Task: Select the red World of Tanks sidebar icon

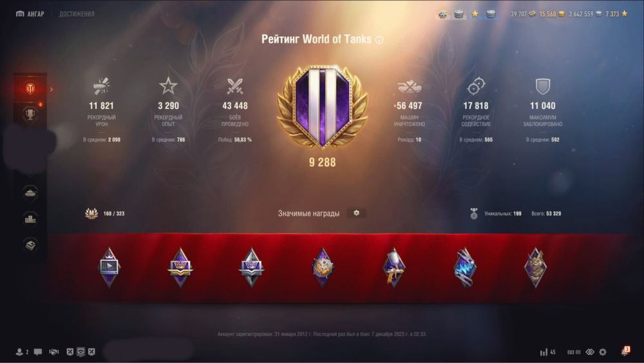Action: point(30,88)
